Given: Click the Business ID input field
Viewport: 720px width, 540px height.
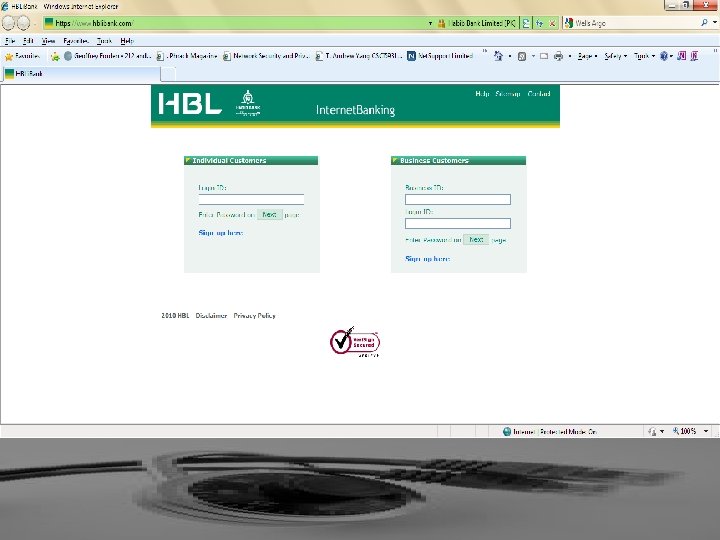Looking at the screenshot, I should click(x=458, y=199).
